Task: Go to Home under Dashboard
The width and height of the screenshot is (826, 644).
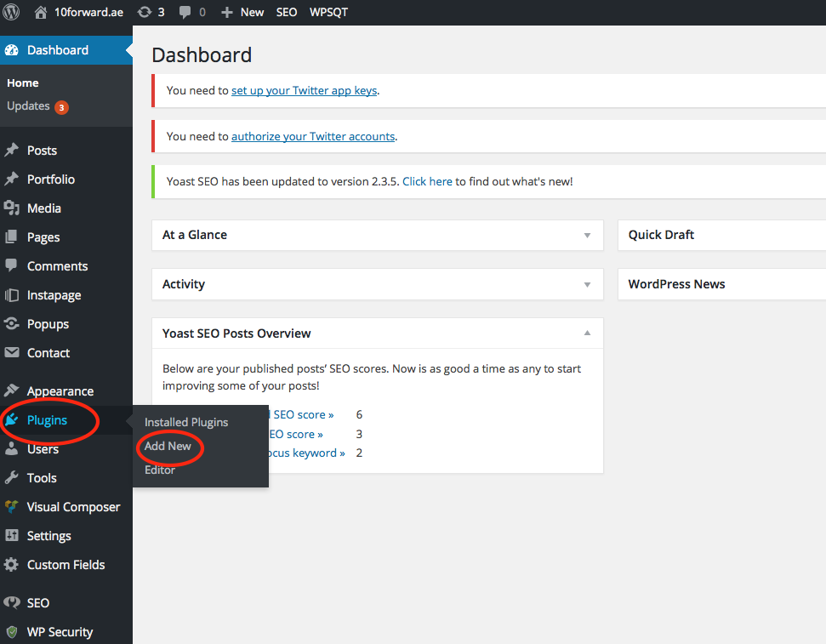Action: click(x=23, y=83)
